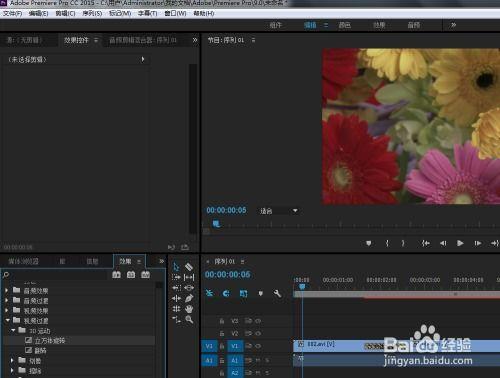Screen dimensions: 500x378
Task: Add marker in timeline toolbar
Action: 261,293
